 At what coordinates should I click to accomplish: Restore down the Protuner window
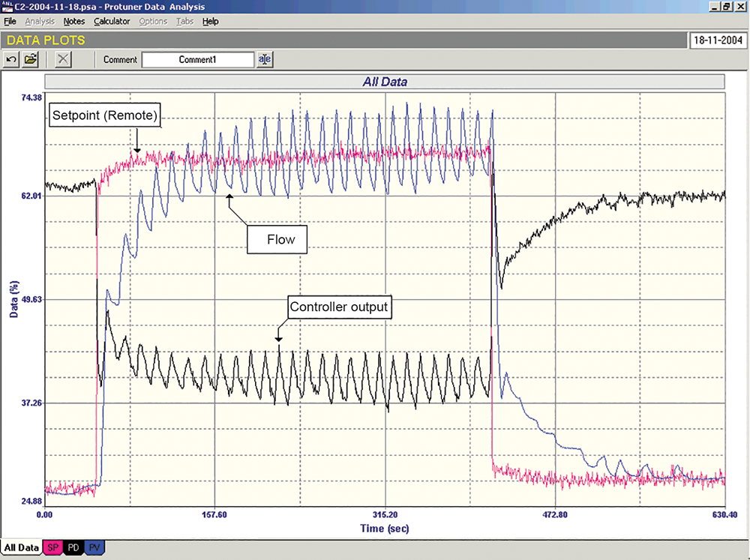tap(726, 6)
